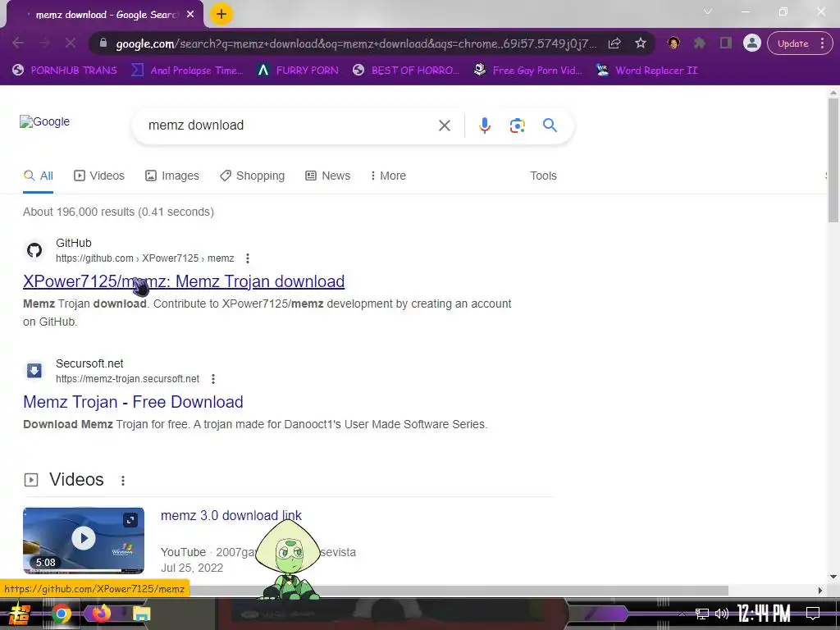Screen dimensions: 840x630
Task: Share this page icon
Action: pos(614,43)
